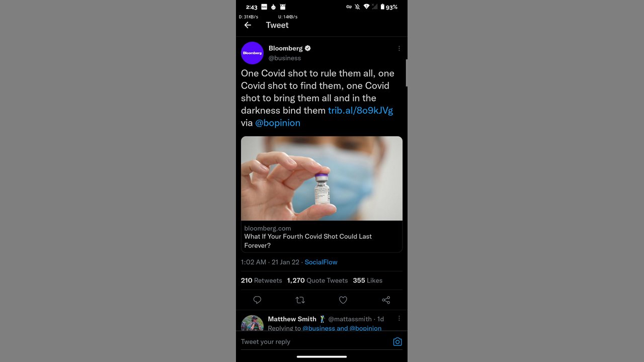The image size is (644, 362).
Task: Open the @bopinion mention
Action: point(278,123)
